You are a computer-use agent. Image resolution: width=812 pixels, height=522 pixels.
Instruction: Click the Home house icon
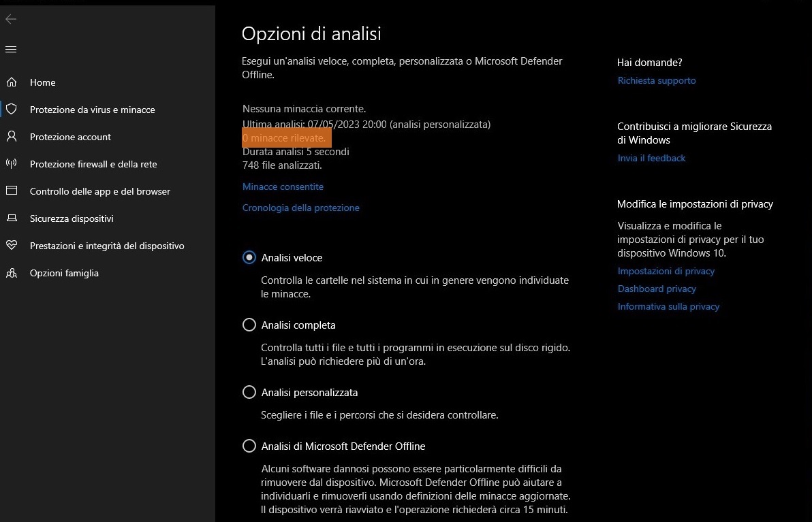tap(11, 82)
